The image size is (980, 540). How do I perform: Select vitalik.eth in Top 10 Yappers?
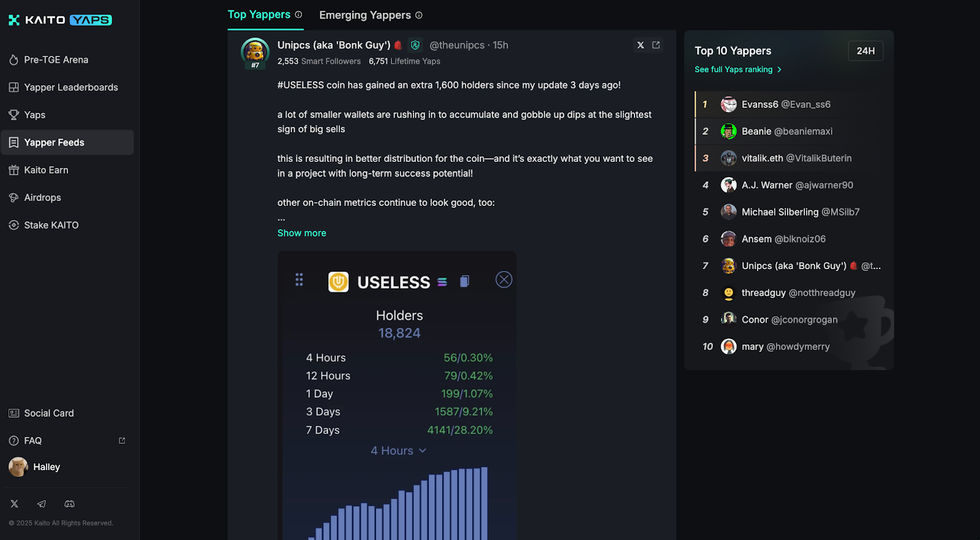coord(789,158)
